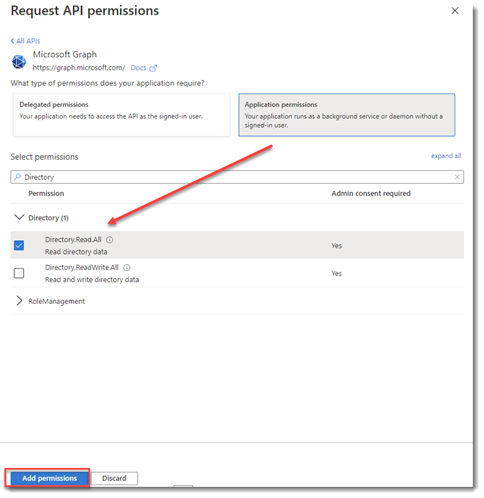The width and height of the screenshot is (484, 498).
Task: Close the Request API permissions panel
Action: tap(455, 11)
